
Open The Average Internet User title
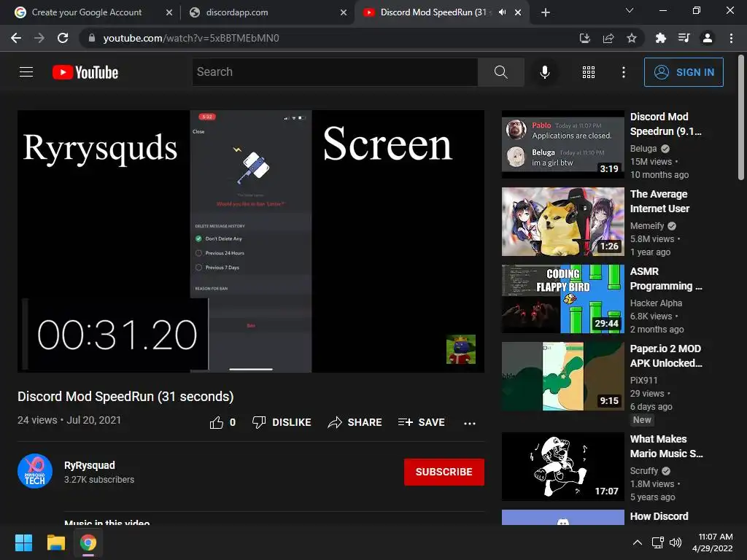click(659, 201)
